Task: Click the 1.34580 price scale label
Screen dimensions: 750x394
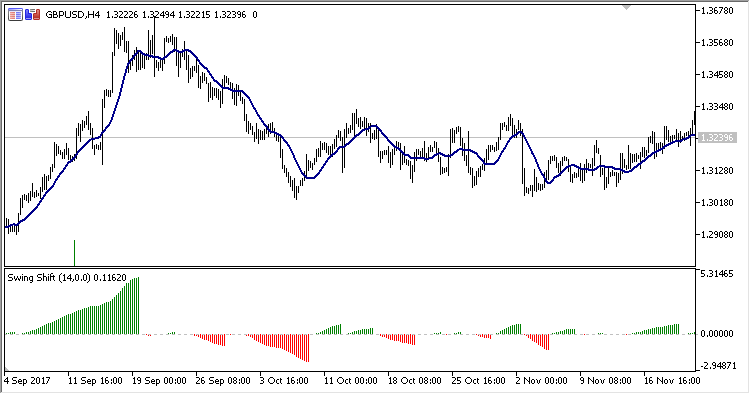Action: [717, 75]
